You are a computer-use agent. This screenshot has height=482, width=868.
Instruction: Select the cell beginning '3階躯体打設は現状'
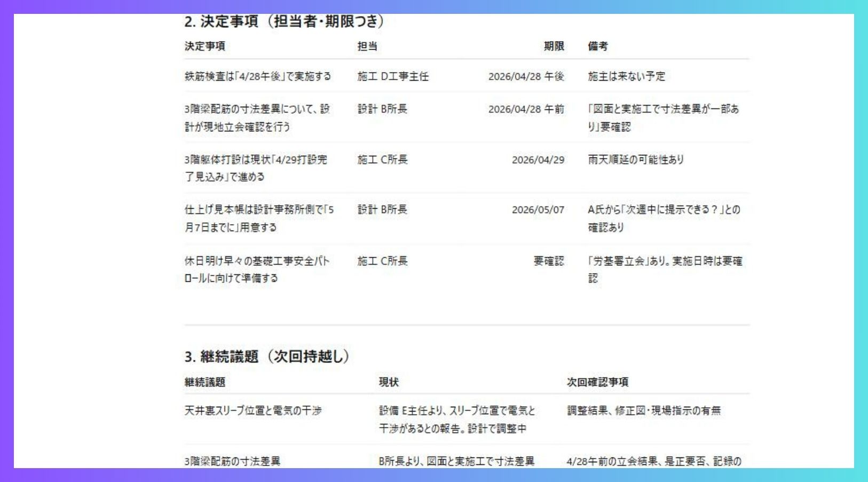(x=256, y=168)
